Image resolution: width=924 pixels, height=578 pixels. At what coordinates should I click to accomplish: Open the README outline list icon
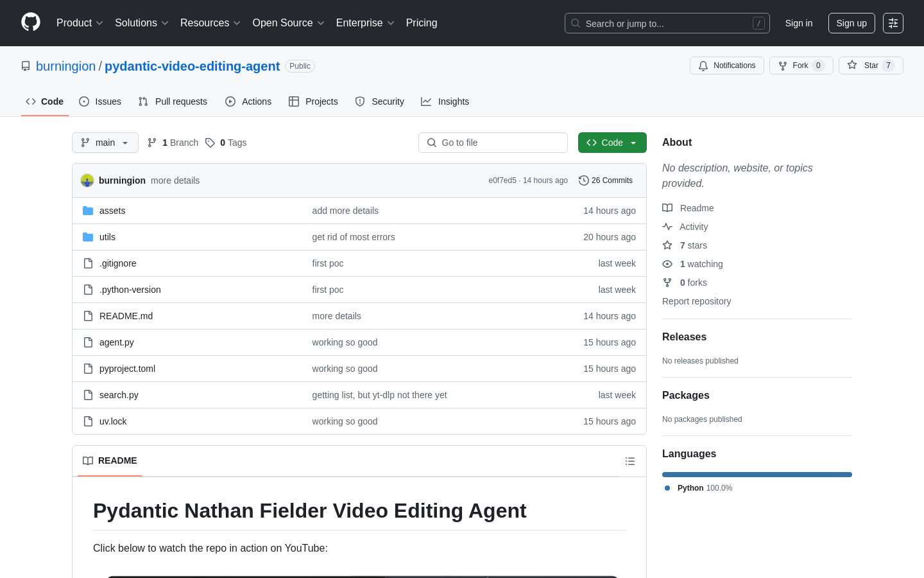(630, 461)
